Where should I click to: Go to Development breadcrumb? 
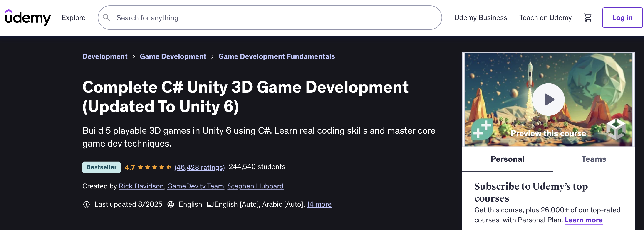[x=105, y=56]
